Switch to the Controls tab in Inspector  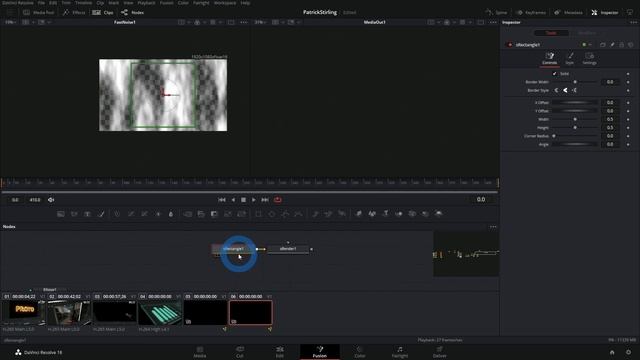(549, 58)
